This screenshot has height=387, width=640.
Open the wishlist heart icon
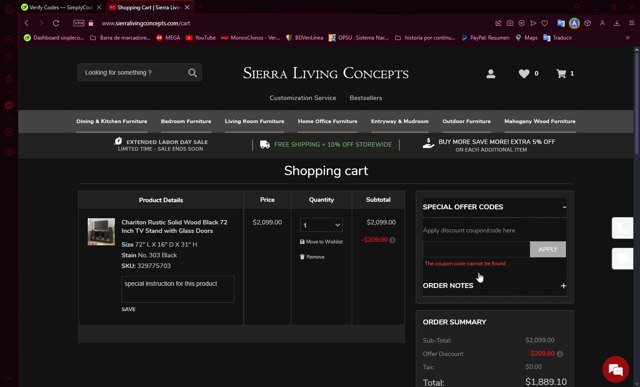point(524,74)
